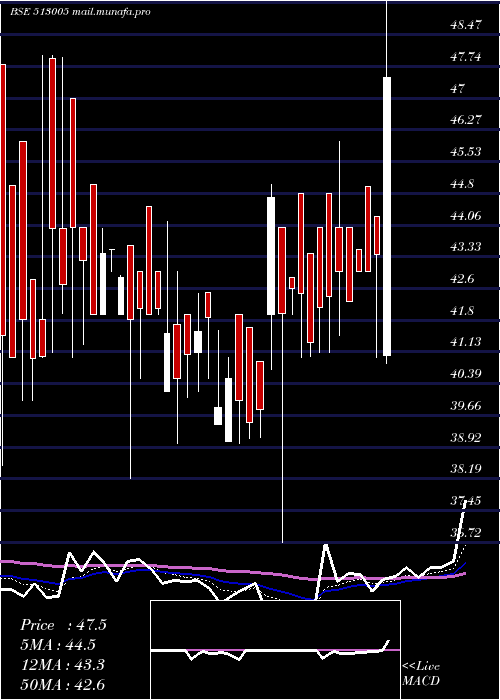Click the '<<Live MACD' label
The height and width of the screenshot is (700, 500).
pos(421,674)
